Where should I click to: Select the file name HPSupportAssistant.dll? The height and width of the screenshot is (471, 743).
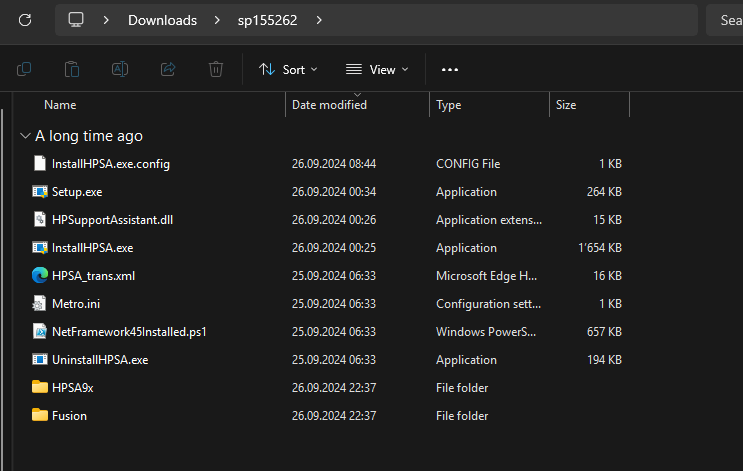coord(112,220)
